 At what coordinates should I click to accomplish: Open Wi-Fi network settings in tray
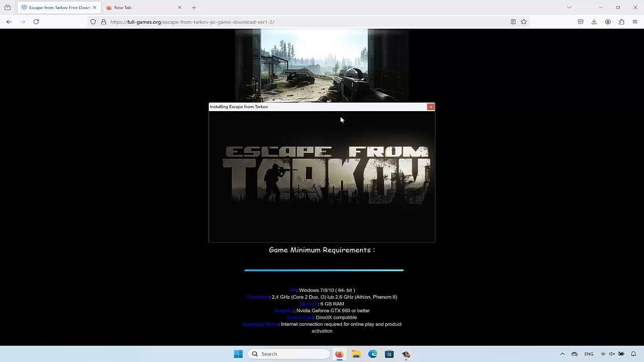point(603,354)
